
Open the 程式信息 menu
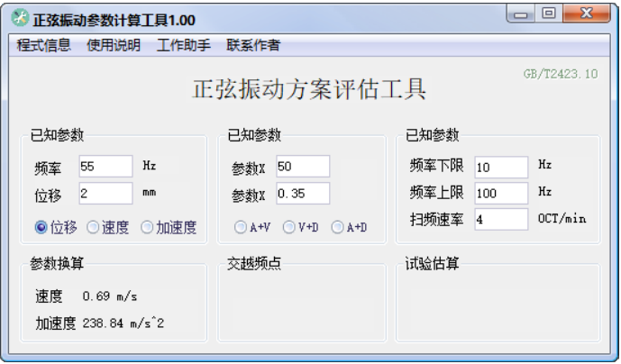(x=43, y=45)
